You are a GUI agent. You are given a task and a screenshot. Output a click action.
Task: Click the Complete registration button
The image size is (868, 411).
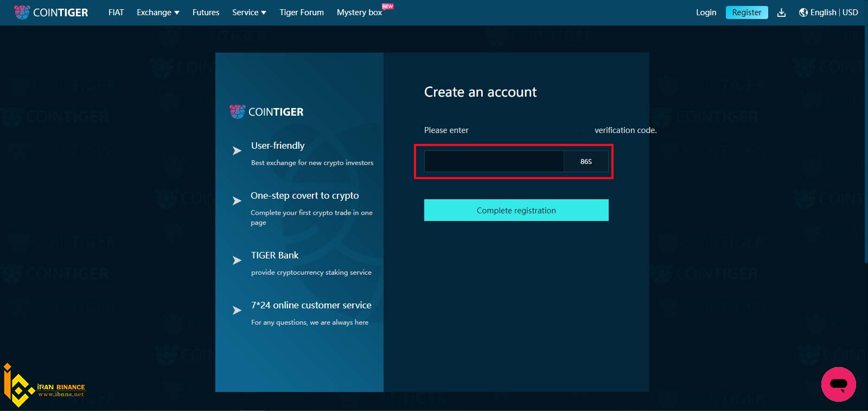(516, 210)
